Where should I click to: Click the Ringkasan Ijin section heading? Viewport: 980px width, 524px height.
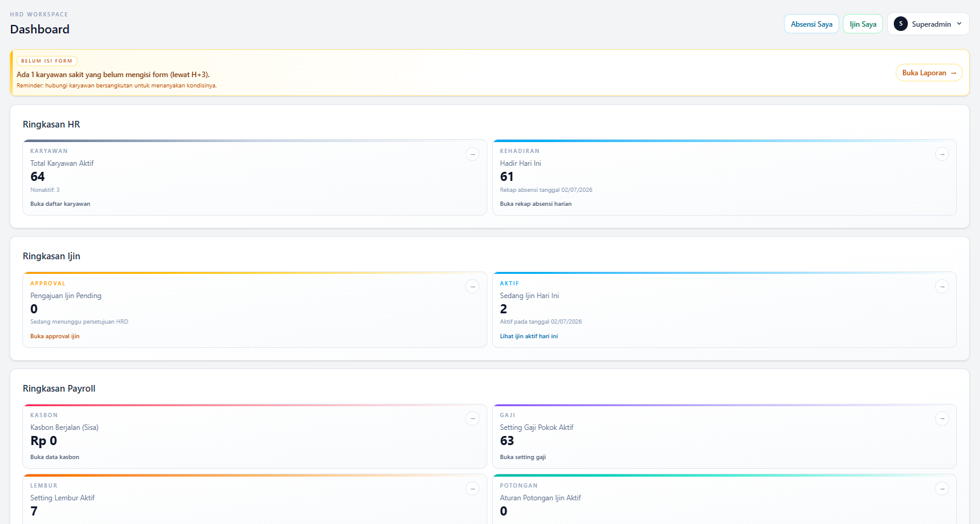(x=52, y=256)
